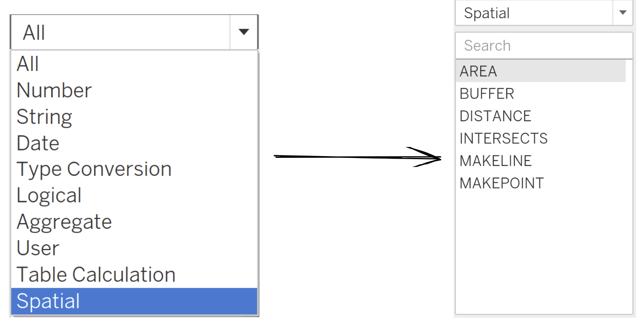
Task: Click the function Search field
Action: [543, 46]
